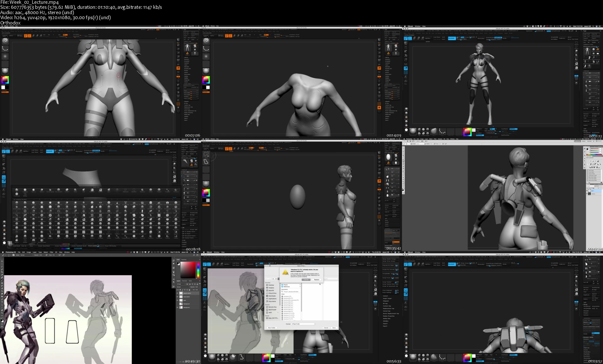Select Downloads in the save dialog sidebar
603x364 pixels.
pyautogui.click(x=271, y=296)
